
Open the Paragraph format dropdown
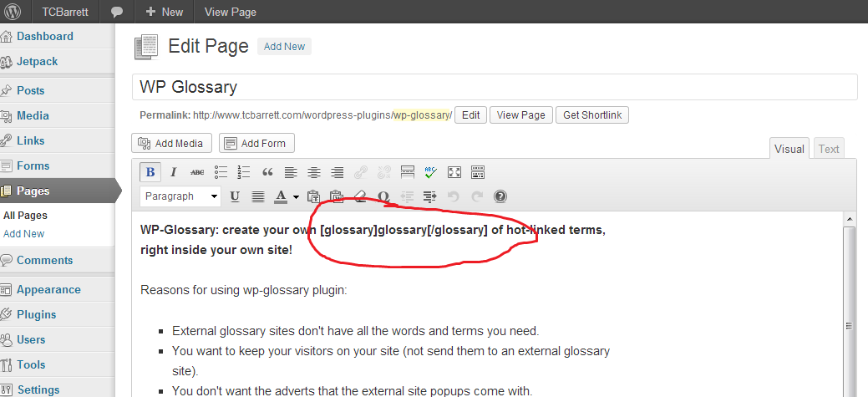click(180, 196)
